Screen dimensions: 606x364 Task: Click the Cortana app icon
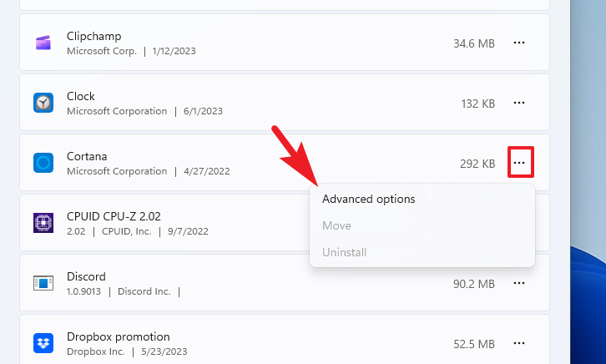tap(43, 163)
